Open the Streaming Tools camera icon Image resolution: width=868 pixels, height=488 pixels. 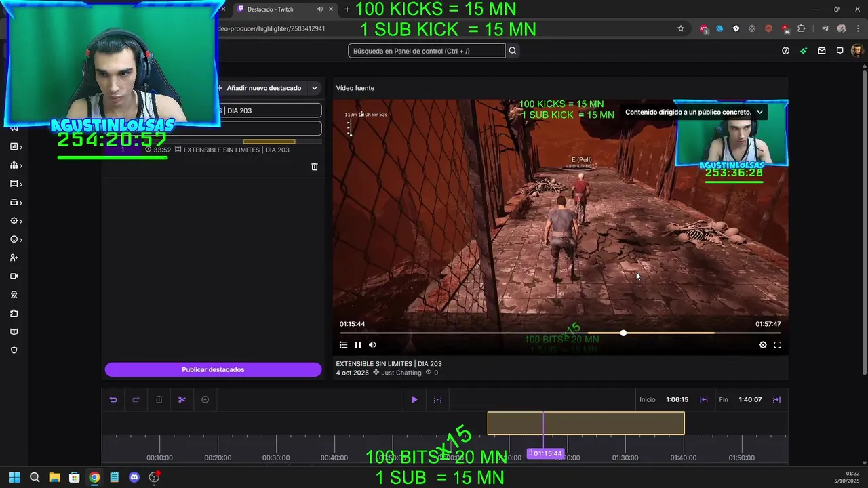[x=14, y=277]
